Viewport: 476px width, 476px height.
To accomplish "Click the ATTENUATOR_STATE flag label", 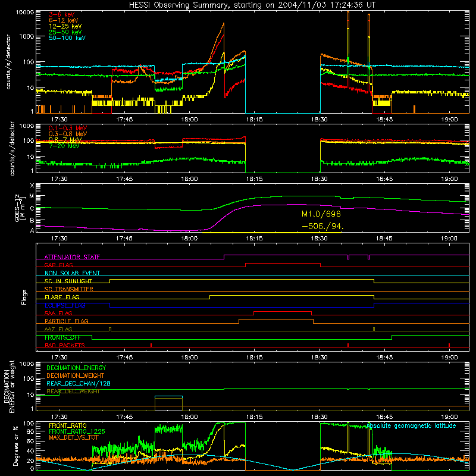I will tap(72, 257).
